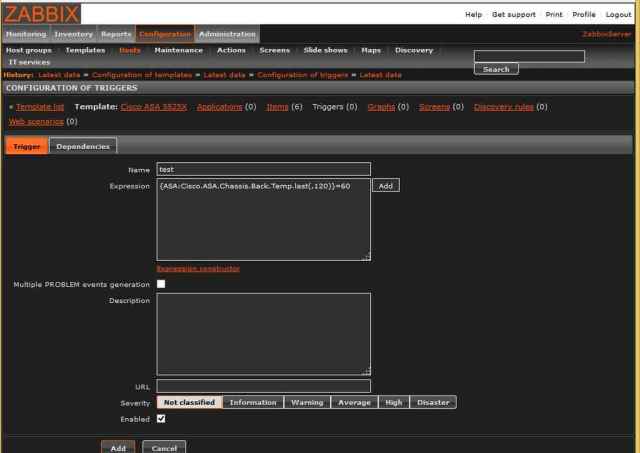The height and width of the screenshot is (453, 640).
Task: Focus the top search input field
Action: (x=529, y=56)
